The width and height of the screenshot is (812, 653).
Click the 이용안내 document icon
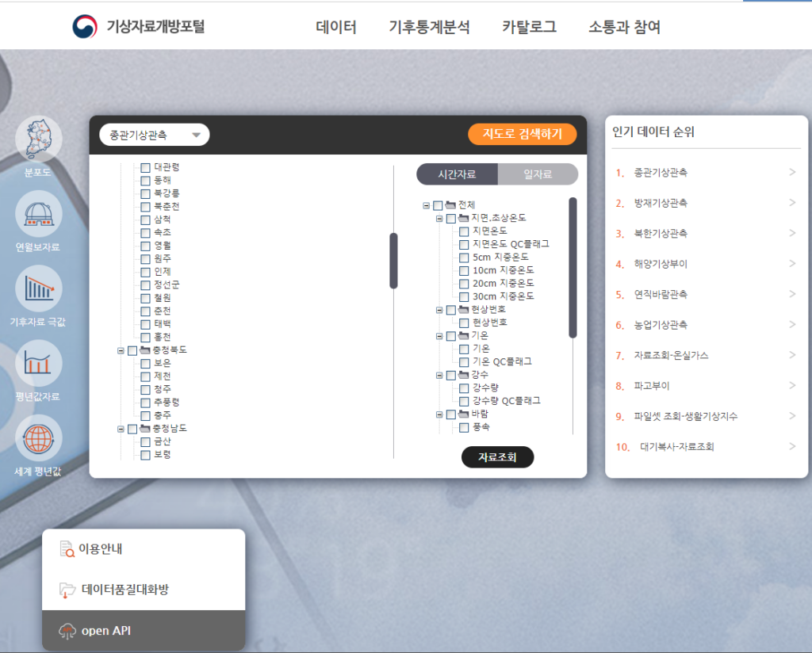pyautogui.click(x=67, y=549)
